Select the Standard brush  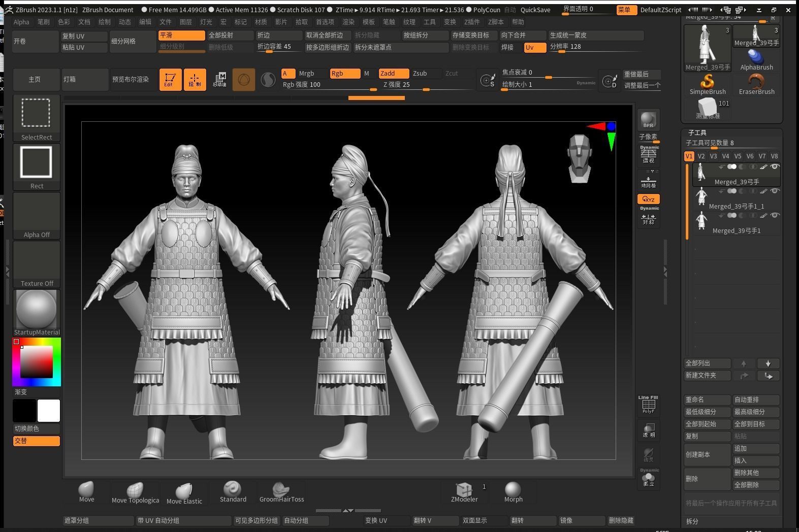click(x=233, y=492)
